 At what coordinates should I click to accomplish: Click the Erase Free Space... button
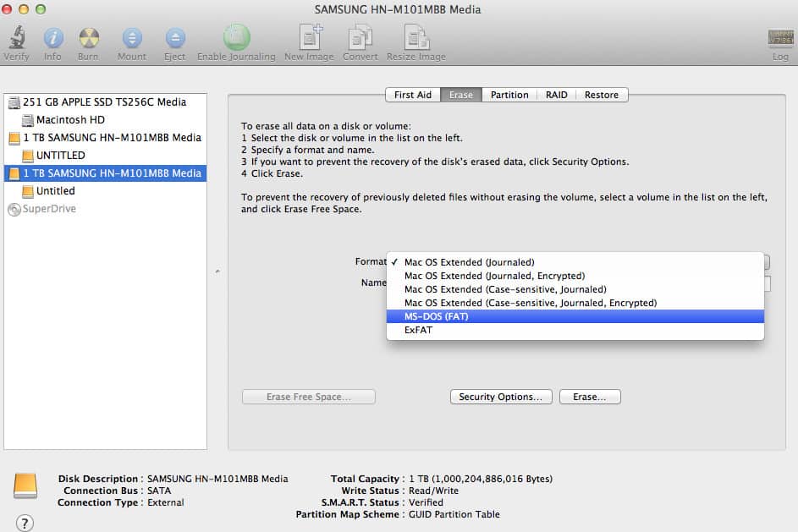tap(309, 397)
